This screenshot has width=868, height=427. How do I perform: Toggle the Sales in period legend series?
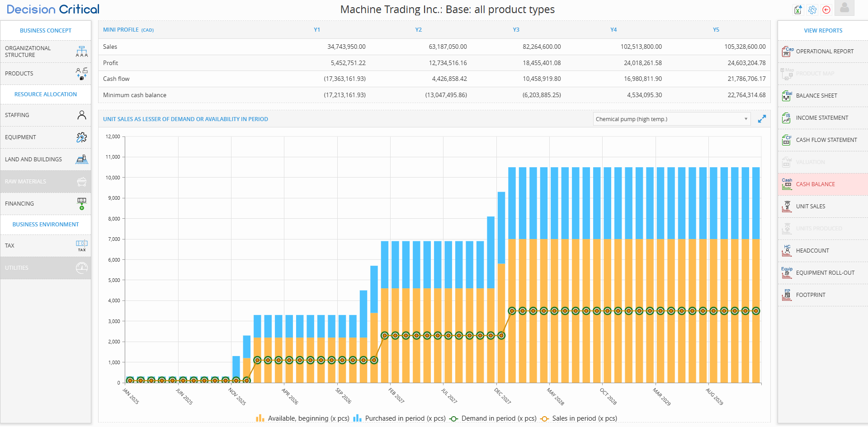click(579, 418)
